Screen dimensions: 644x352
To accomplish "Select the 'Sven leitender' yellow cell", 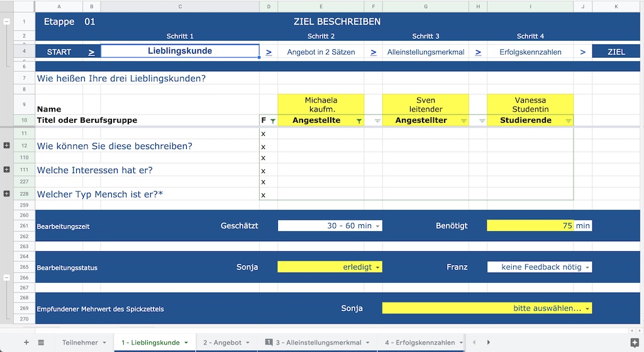I will (426, 105).
